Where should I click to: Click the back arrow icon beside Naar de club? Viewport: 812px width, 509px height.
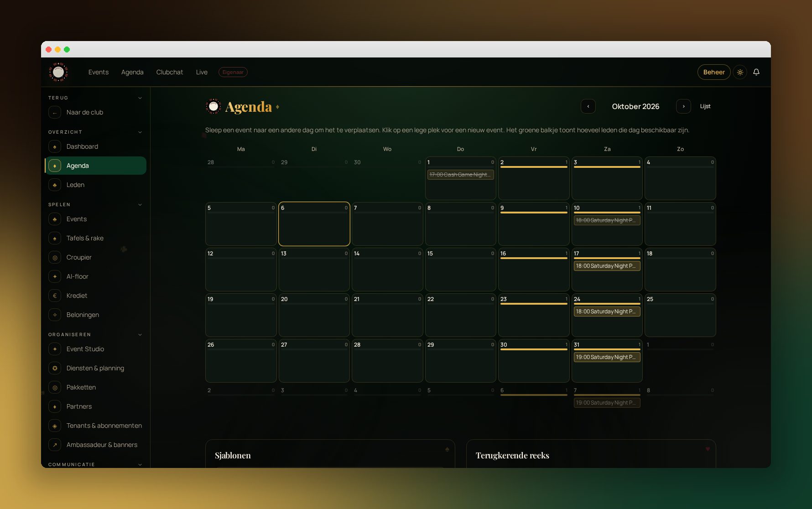pos(55,112)
